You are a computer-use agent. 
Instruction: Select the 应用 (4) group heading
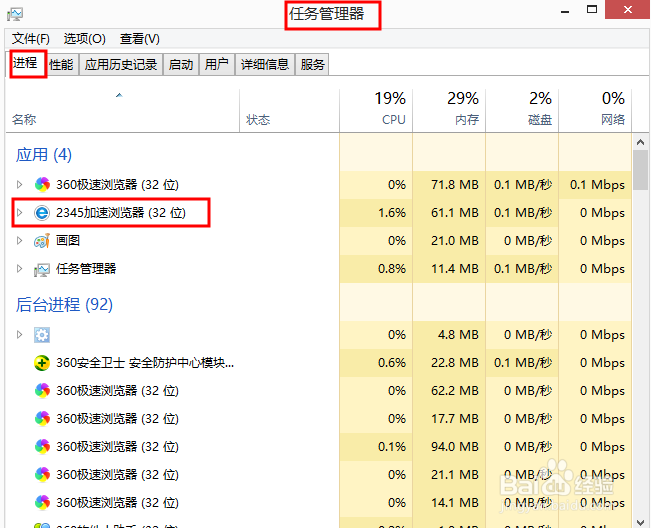click(x=44, y=155)
